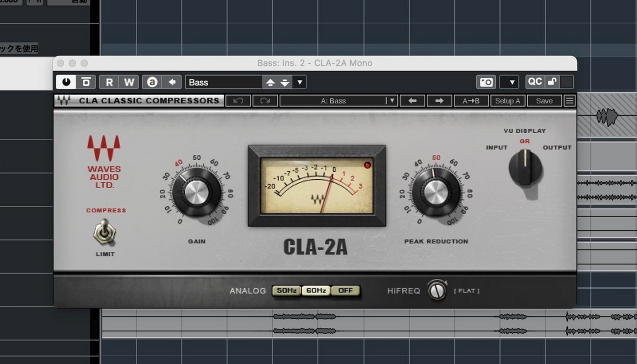Click the copy settings arrow icon
Viewport: 637px width, 364px height.
pyautogui.click(x=172, y=82)
